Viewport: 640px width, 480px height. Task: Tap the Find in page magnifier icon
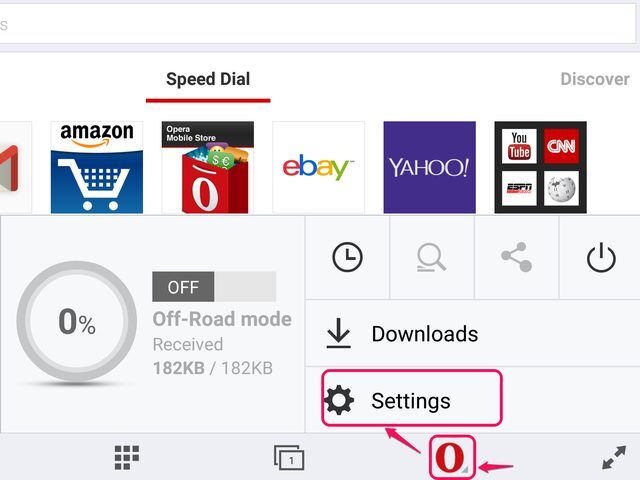431,257
